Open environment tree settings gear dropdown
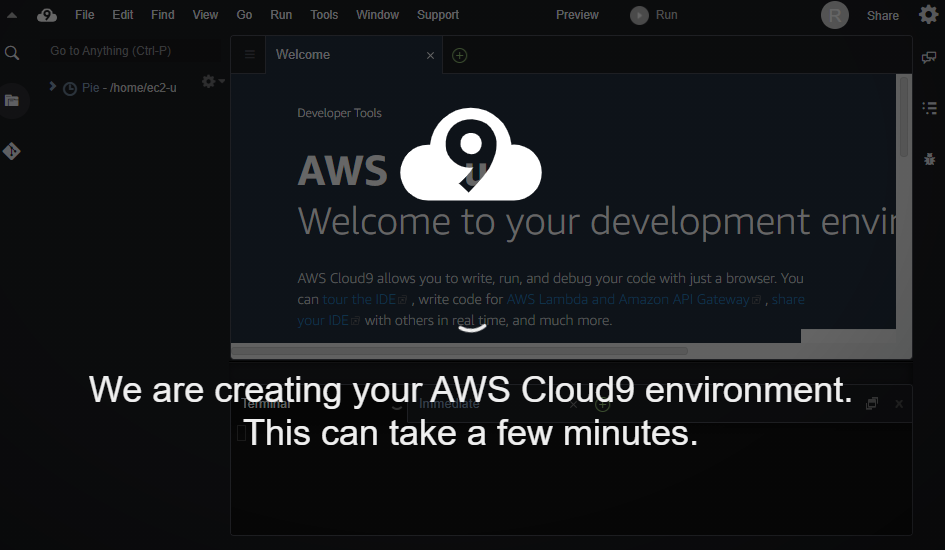Image resolution: width=945 pixels, height=550 pixels. (x=213, y=81)
